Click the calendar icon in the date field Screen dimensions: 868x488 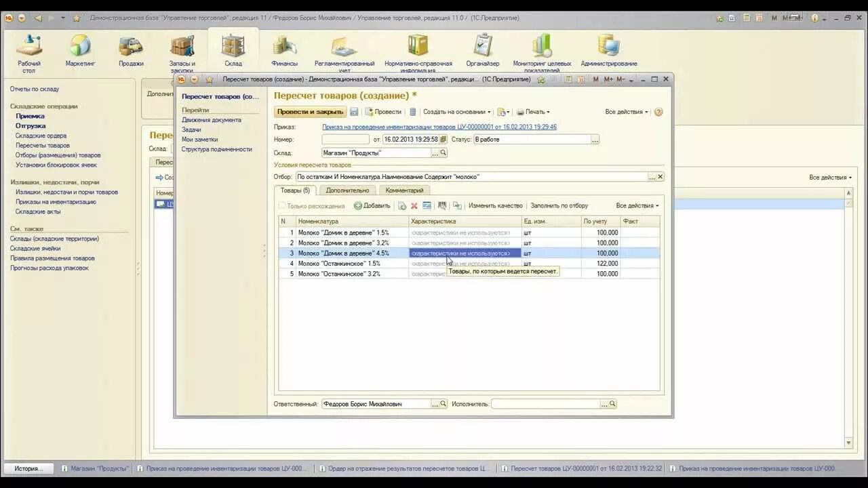coord(443,140)
